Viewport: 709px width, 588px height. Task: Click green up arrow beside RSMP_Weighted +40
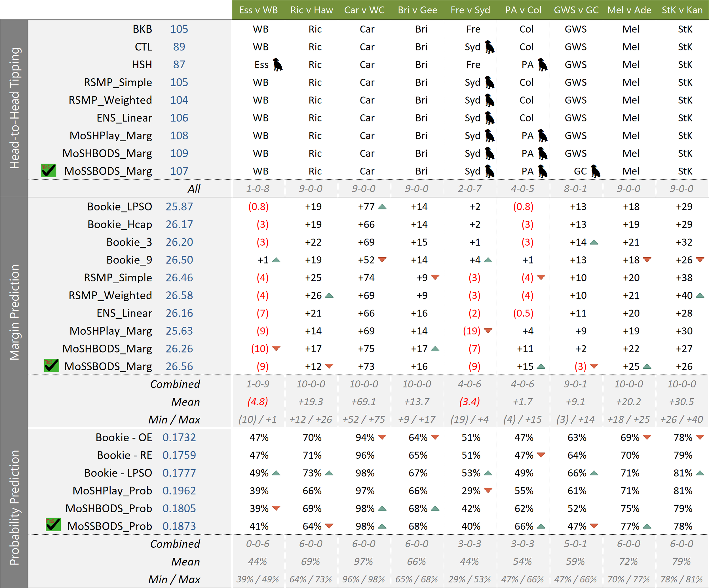tap(700, 296)
